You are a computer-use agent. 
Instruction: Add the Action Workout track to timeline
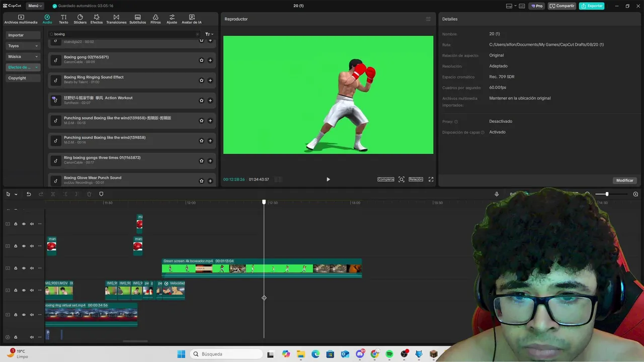point(210,101)
